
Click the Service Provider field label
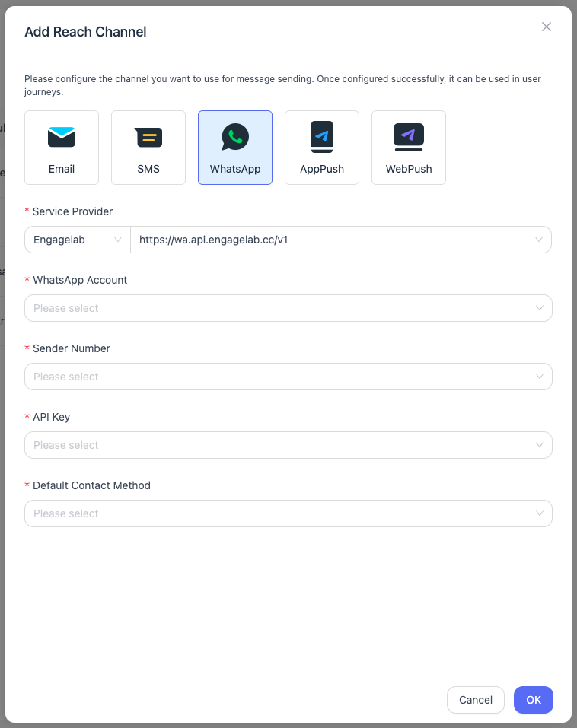(72, 211)
